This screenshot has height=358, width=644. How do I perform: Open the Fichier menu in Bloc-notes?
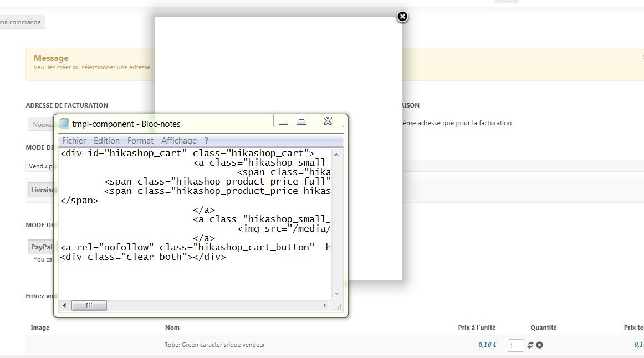(x=74, y=141)
